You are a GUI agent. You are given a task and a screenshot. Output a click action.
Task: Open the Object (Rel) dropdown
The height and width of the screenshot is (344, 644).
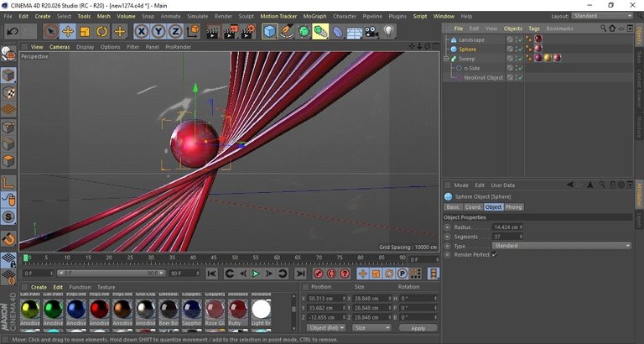coord(326,328)
